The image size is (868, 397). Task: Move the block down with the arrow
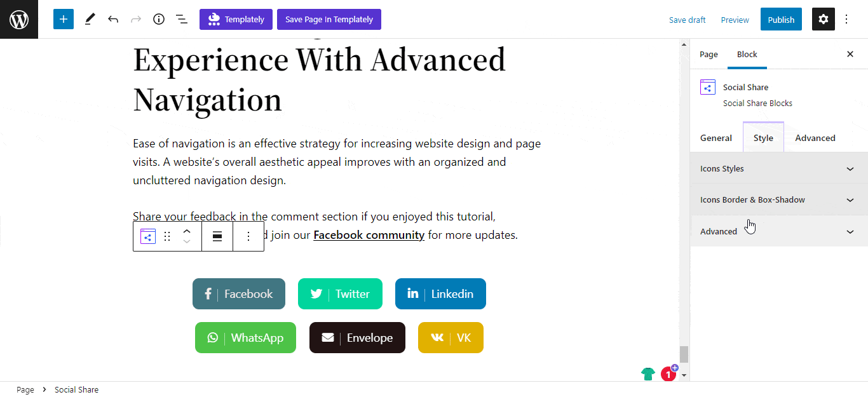pos(187,241)
